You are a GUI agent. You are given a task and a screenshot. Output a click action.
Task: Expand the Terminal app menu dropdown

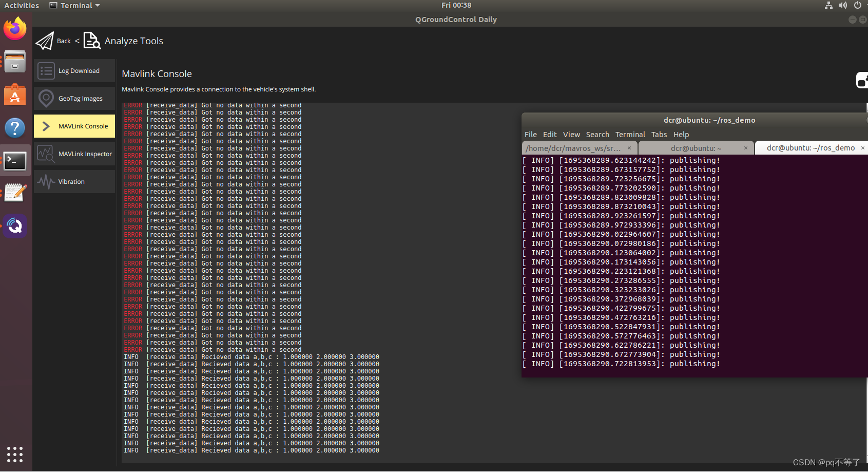pos(75,5)
